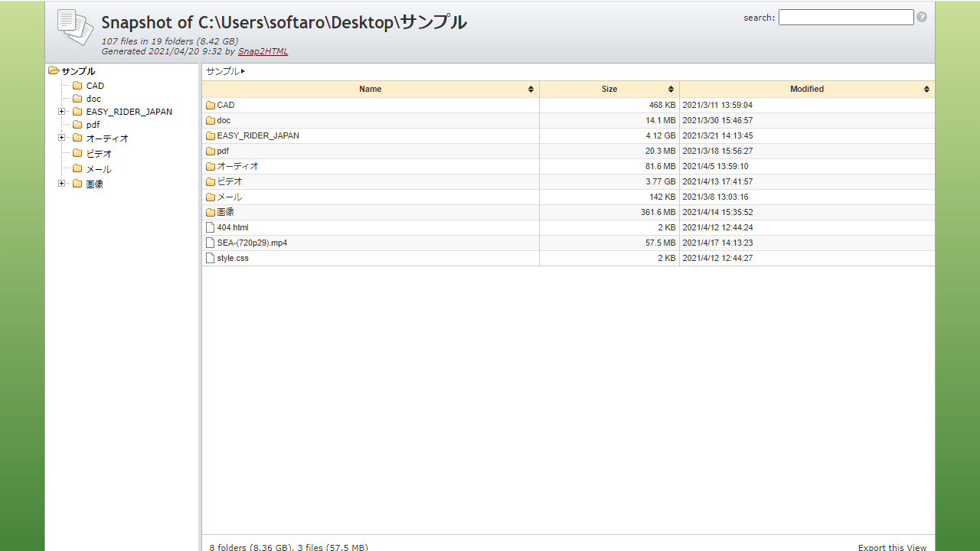Image resolution: width=980 pixels, height=551 pixels.
Task: Click sort arrows in Size column header
Action: (671, 90)
